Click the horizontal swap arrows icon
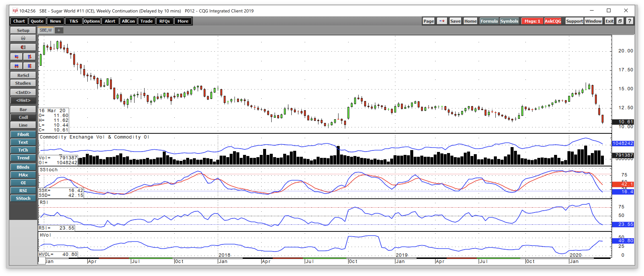Screen dimensions: 644x276 point(17,57)
